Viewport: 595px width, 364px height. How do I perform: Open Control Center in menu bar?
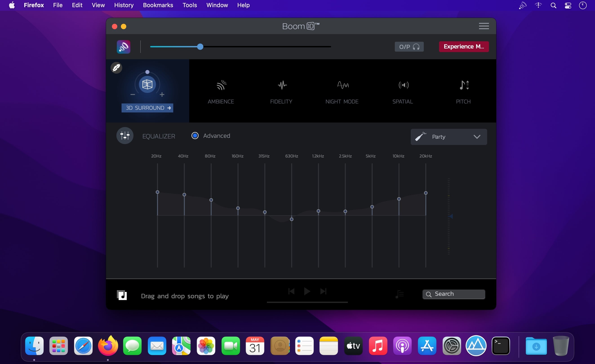tap(568, 5)
